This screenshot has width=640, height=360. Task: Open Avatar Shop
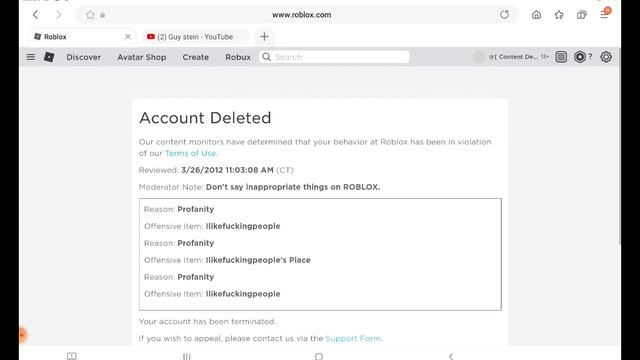click(x=142, y=57)
